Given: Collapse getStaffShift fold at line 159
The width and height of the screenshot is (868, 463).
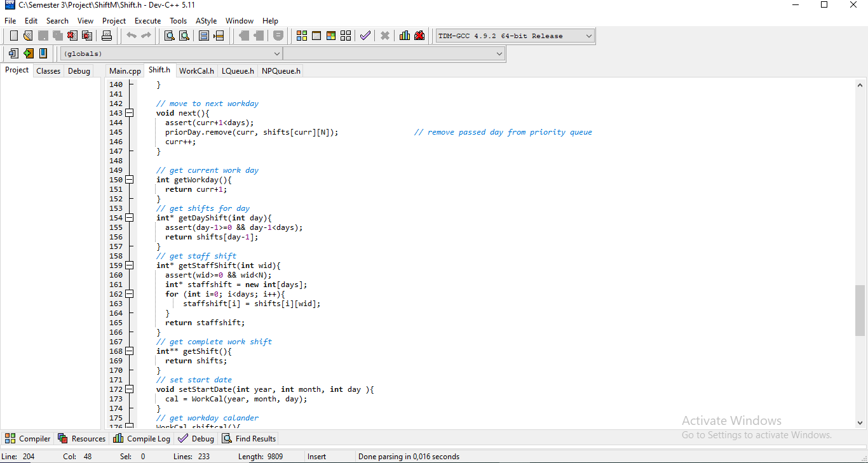Looking at the screenshot, I should tap(130, 265).
